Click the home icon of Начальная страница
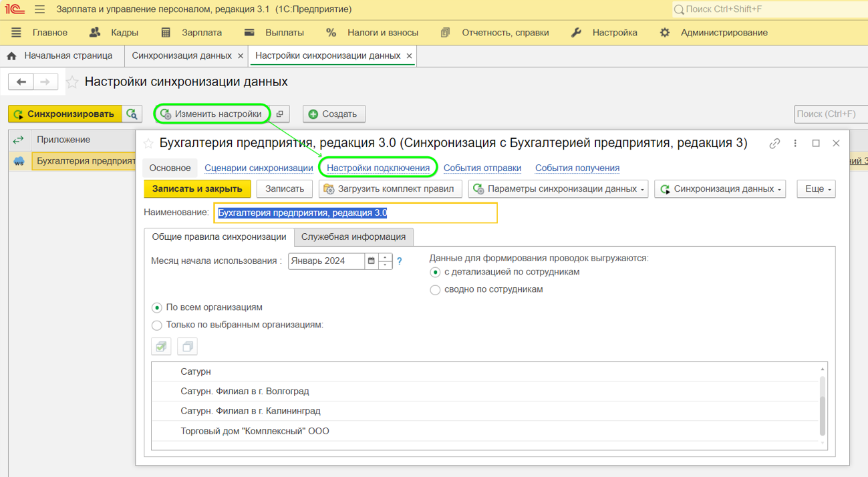Viewport: 868px width, 477px height. pos(11,56)
